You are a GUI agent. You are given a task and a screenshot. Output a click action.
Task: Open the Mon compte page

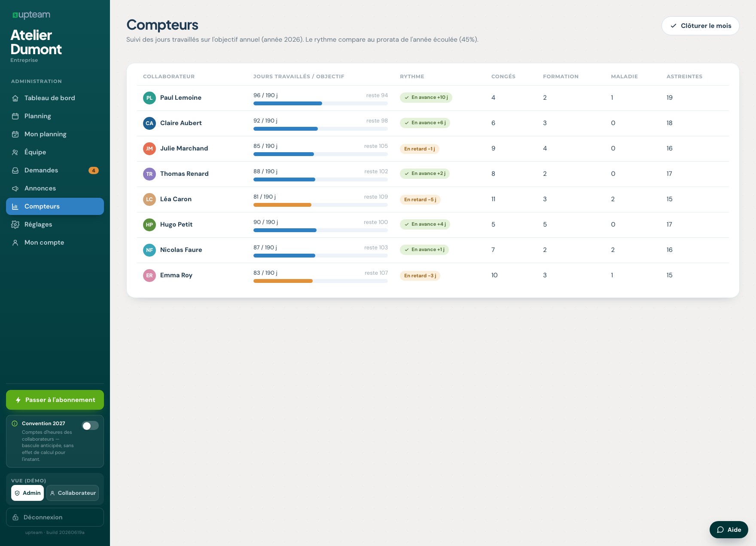(x=55, y=242)
